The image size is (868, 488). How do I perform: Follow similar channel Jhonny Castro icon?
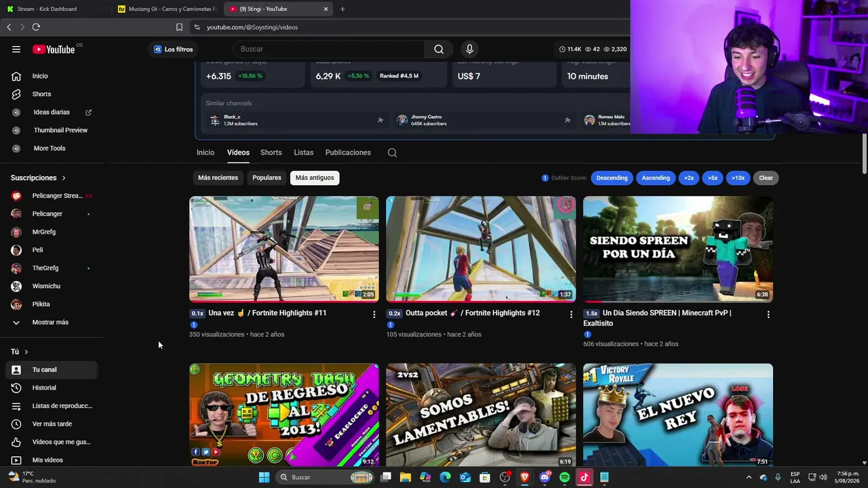568,120
